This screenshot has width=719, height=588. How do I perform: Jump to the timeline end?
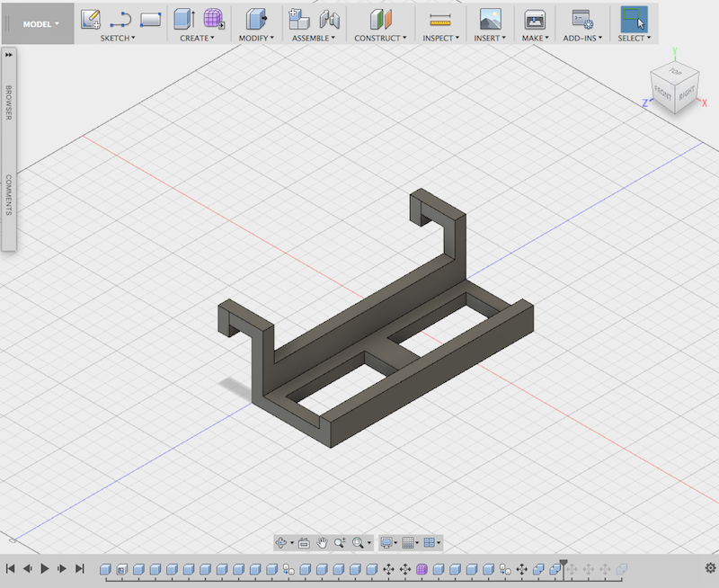coord(79,569)
